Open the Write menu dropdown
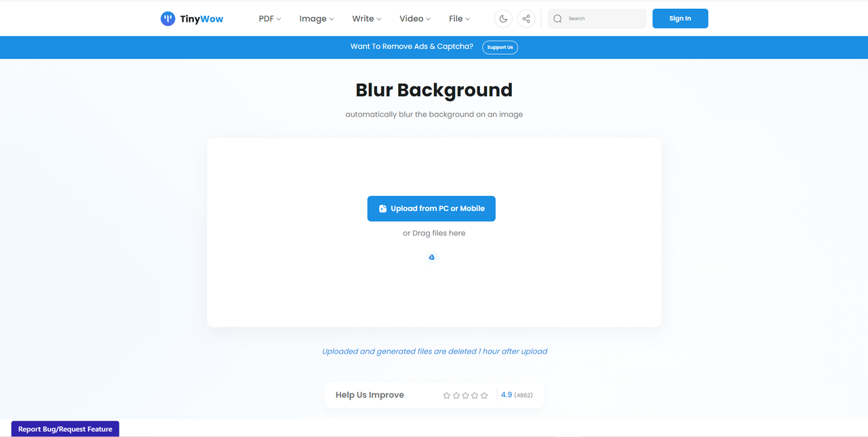 (367, 19)
